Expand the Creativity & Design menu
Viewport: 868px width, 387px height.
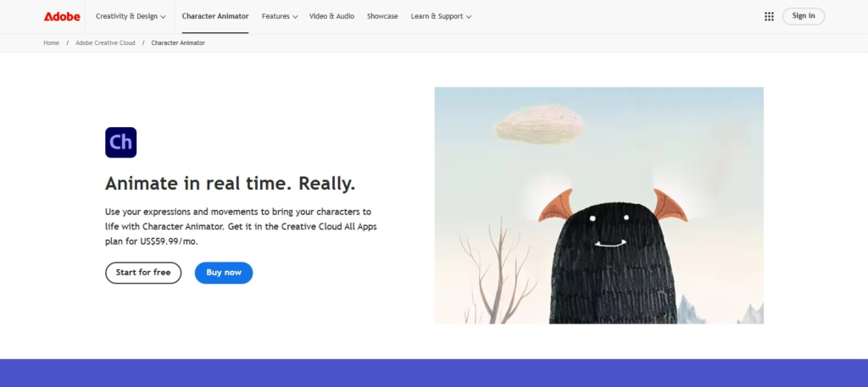[131, 17]
